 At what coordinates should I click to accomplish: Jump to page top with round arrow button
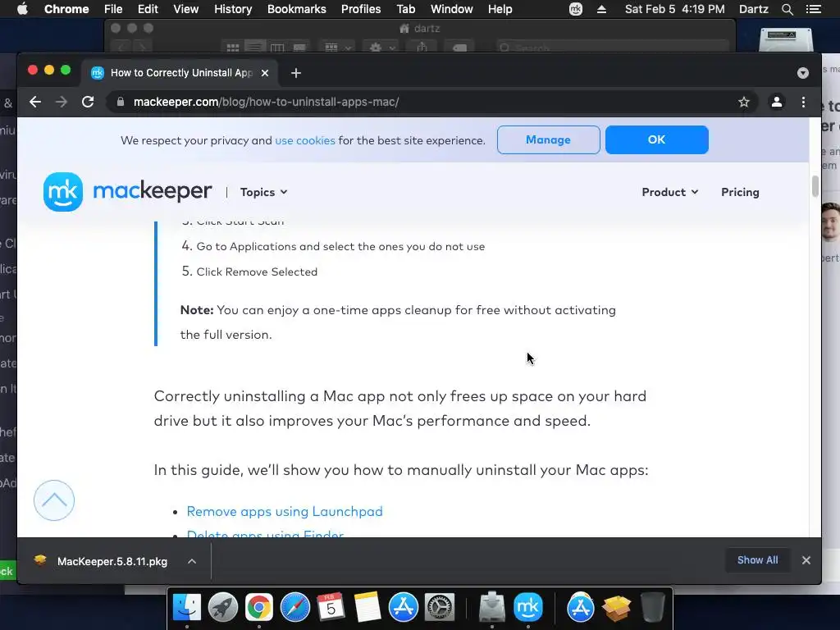coord(54,500)
